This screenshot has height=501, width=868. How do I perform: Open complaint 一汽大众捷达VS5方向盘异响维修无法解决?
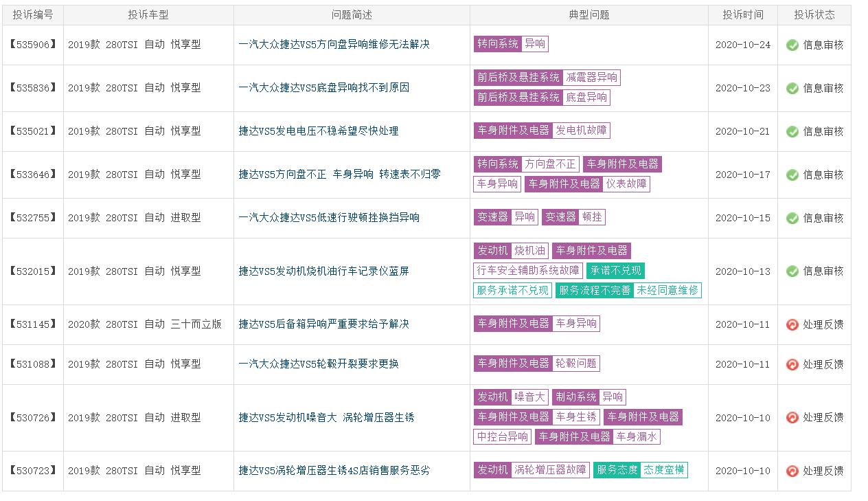(334, 44)
